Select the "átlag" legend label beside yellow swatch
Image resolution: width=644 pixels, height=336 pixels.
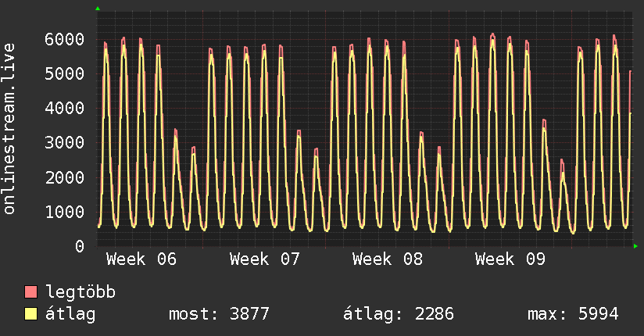click(x=70, y=314)
